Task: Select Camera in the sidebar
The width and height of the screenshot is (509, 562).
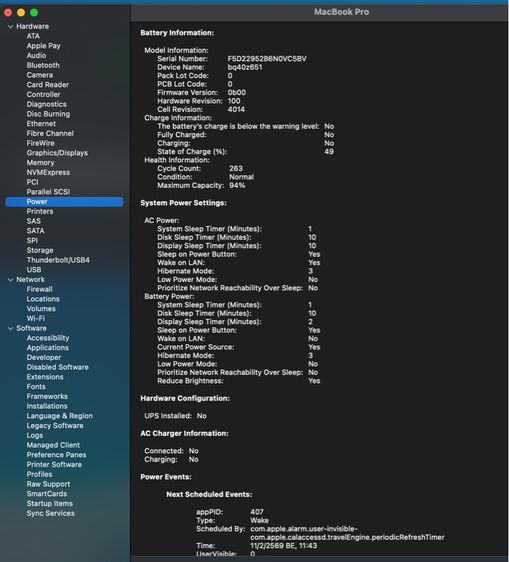Action: 40,75
